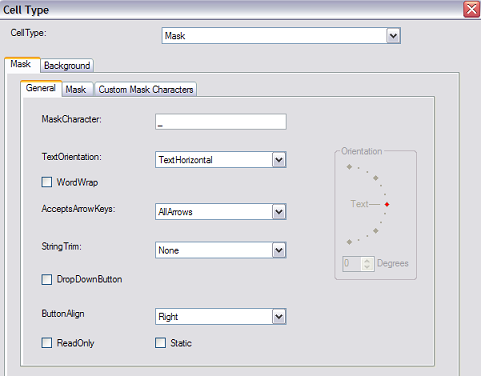This screenshot has width=481, height=376.
Task: Click the top diamond of the orientation dial
Action: point(349,167)
